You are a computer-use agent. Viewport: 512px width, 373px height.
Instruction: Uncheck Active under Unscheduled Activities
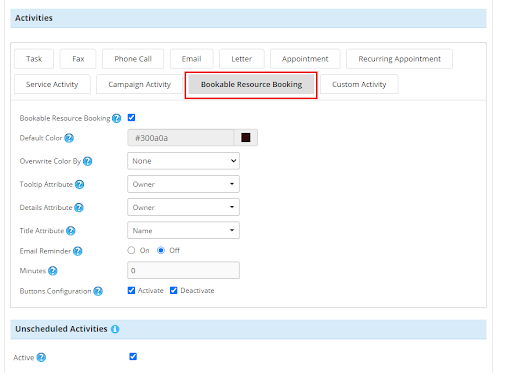[133, 357]
